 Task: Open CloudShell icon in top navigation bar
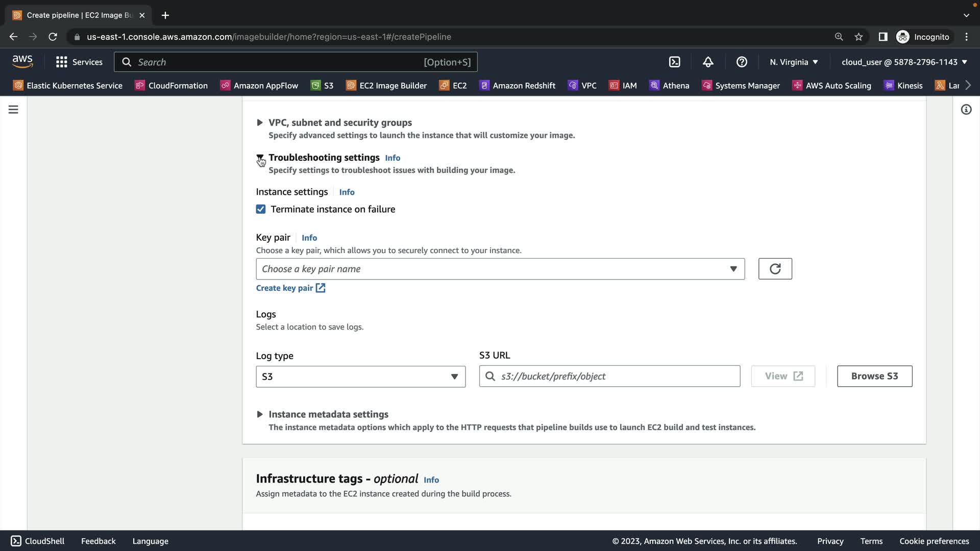coord(674,62)
